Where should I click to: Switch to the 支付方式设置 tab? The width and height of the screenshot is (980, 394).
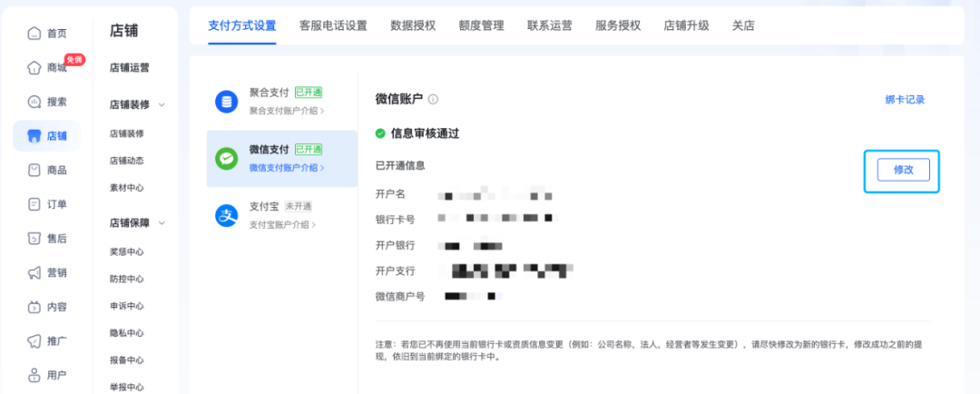(242, 25)
